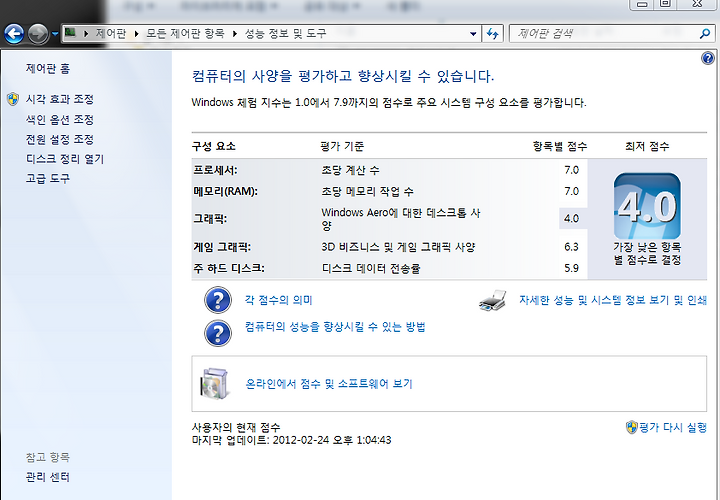Click the search magnifier icon
This screenshot has width=720, height=500.
(705, 34)
